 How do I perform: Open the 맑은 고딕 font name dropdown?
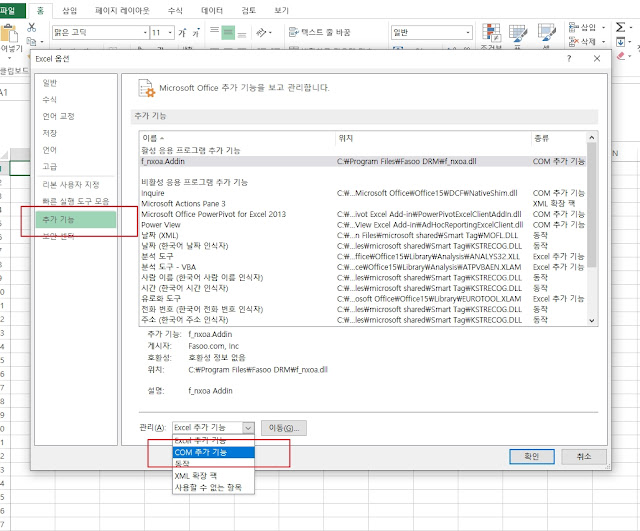(145, 32)
